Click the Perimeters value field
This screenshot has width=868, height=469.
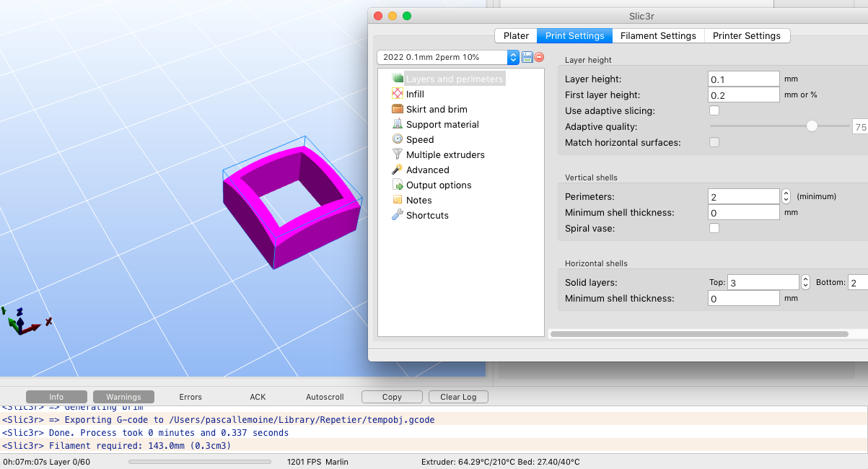[744, 196]
